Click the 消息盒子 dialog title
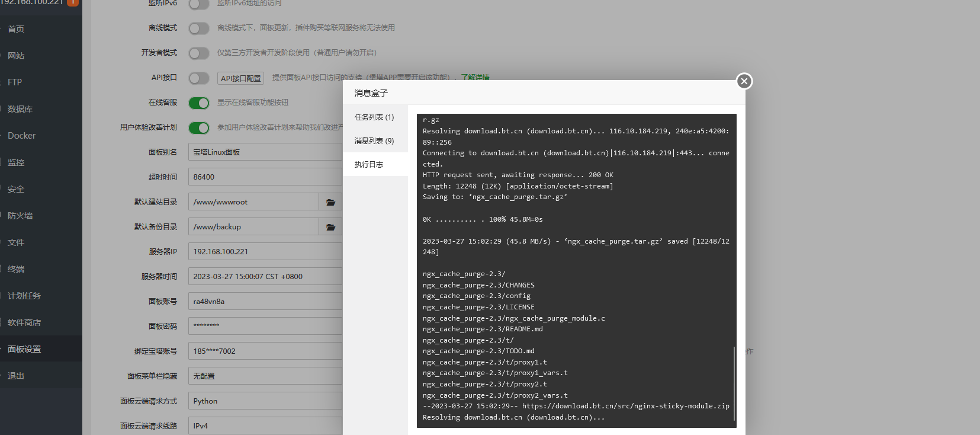980x435 pixels. pyautogui.click(x=371, y=93)
